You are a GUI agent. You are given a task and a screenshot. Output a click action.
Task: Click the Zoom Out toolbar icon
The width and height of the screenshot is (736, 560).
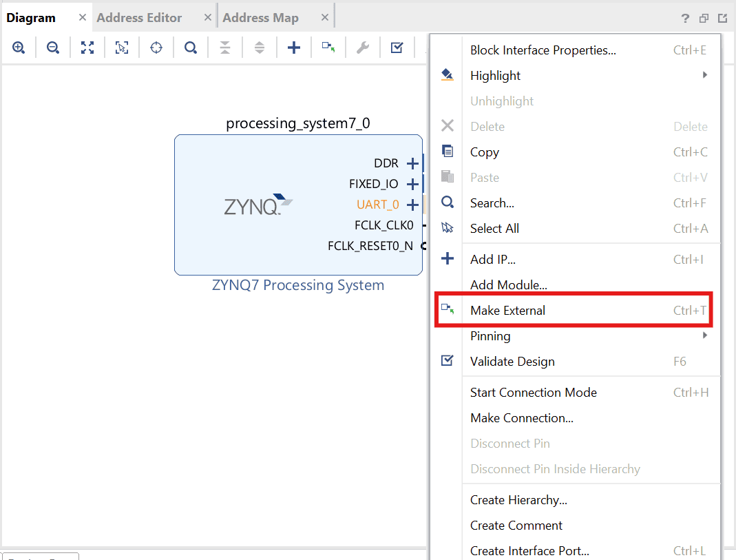click(53, 48)
